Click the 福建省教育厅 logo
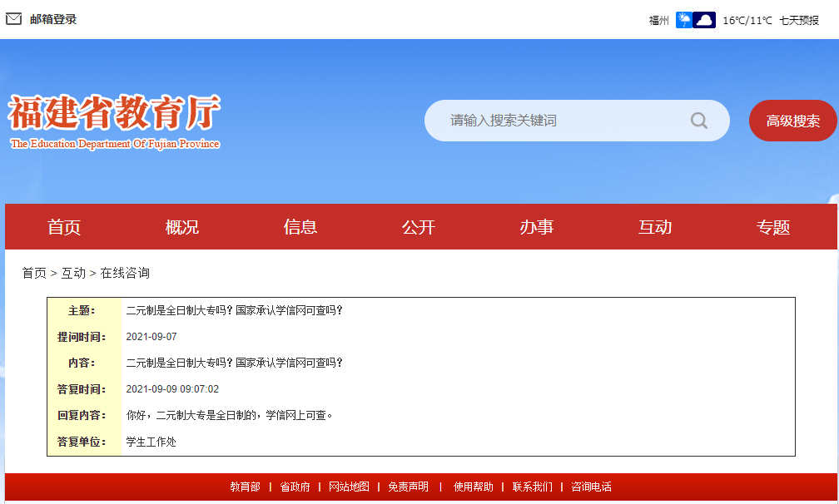 click(114, 121)
